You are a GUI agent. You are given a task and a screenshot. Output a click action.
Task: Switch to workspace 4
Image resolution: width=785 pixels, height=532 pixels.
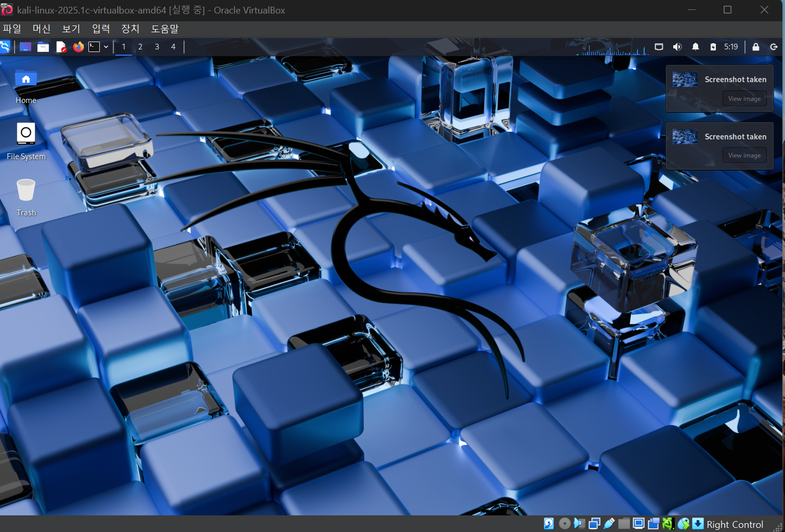(173, 47)
